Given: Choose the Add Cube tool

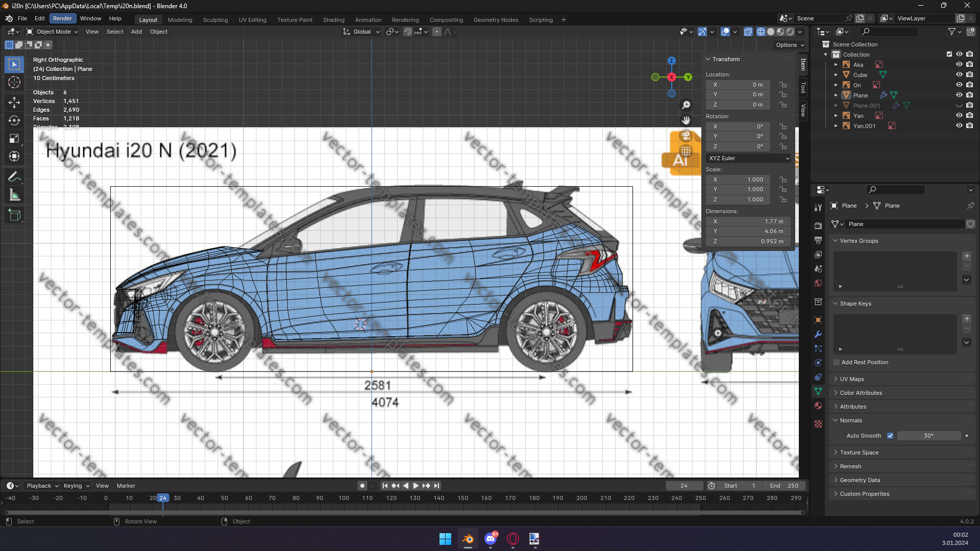Looking at the screenshot, I should pyautogui.click(x=14, y=215).
